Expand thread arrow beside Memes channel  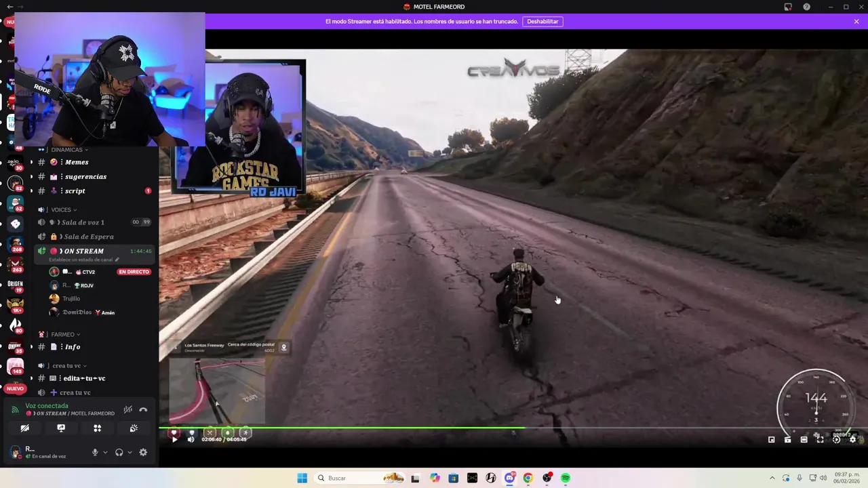point(31,162)
